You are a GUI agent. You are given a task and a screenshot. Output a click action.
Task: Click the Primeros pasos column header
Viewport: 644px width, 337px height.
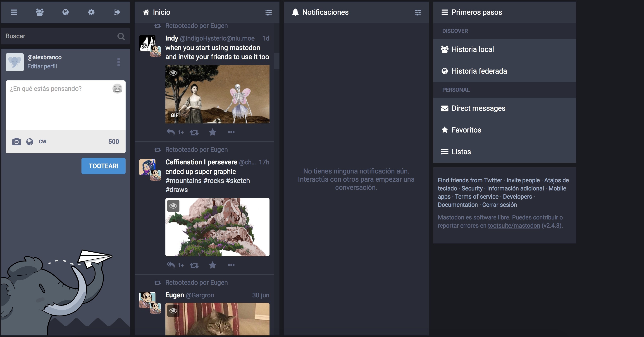(504, 12)
